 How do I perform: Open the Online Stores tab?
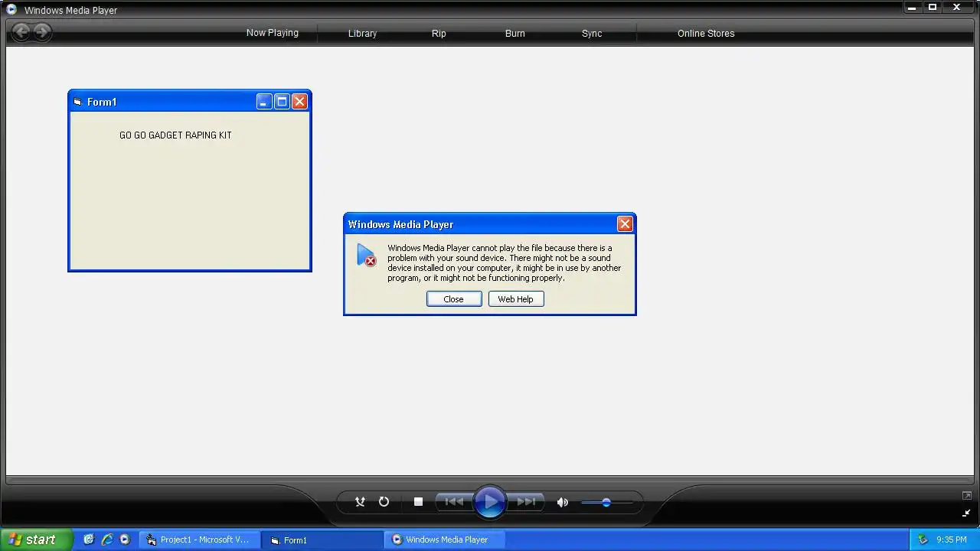pyautogui.click(x=706, y=34)
